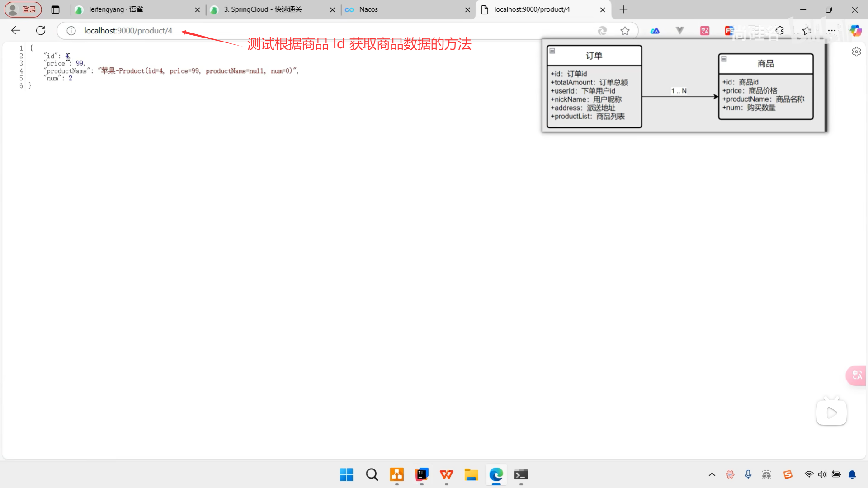Open a new browser tab

pyautogui.click(x=623, y=9)
